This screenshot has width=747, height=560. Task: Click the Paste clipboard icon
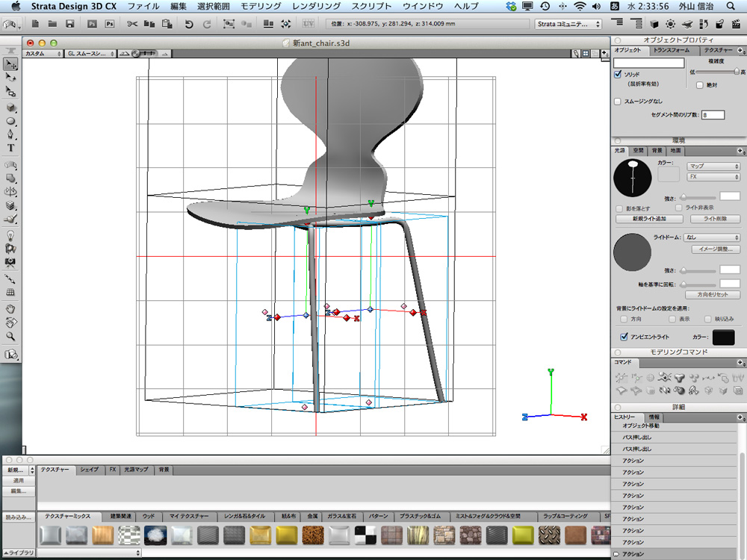tap(167, 23)
